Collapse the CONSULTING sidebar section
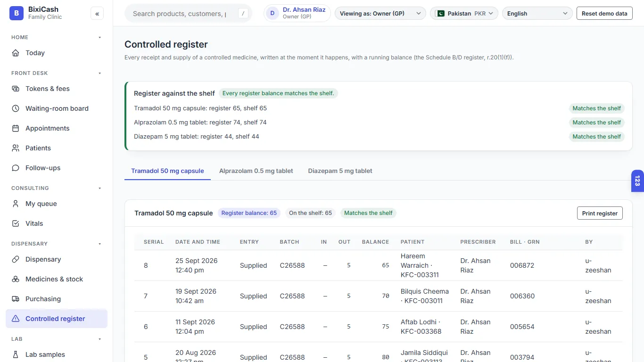Viewport: 644px width, 362px height. (99, 188)
